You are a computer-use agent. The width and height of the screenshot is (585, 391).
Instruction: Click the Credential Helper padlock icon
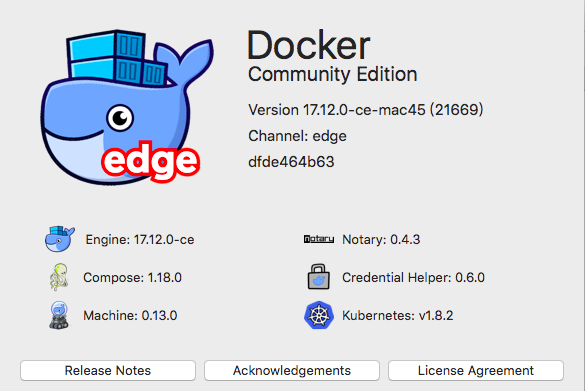pyautogui.click(x=319, y=277)
